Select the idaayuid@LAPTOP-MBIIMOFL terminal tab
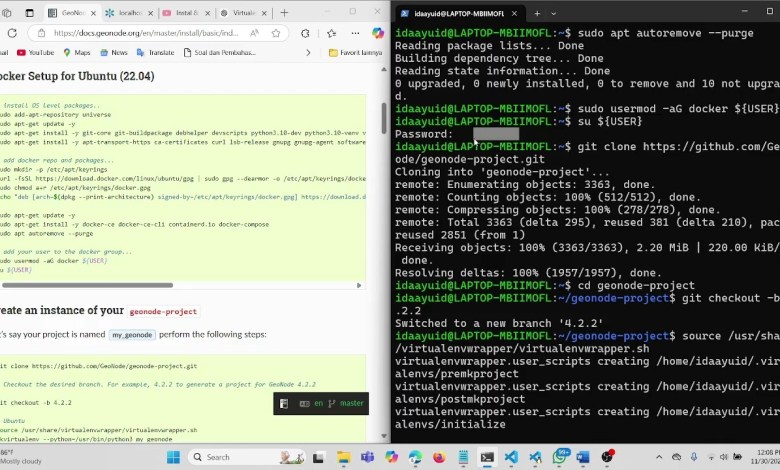Screen dimensions: 780x470 click(x=459, y=13)
